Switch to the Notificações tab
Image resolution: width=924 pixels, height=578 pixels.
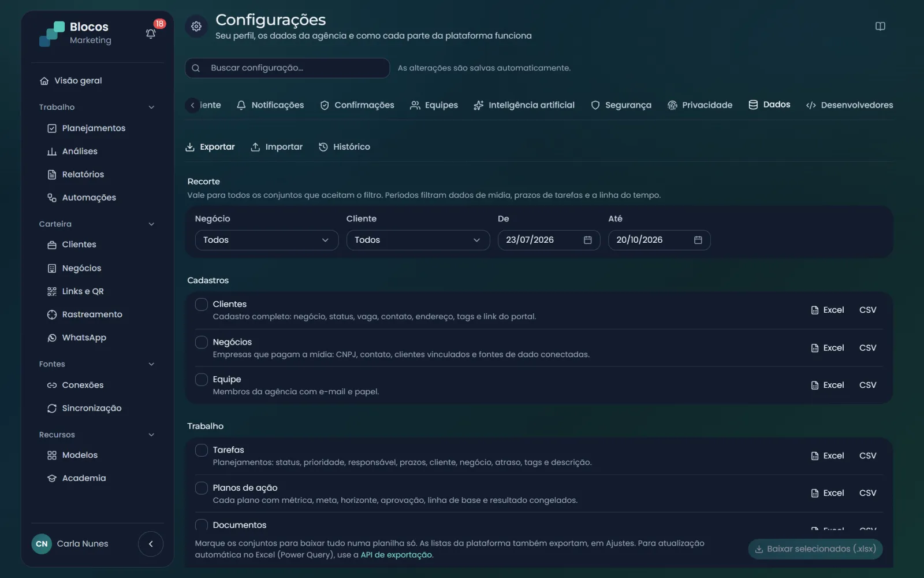270,105
